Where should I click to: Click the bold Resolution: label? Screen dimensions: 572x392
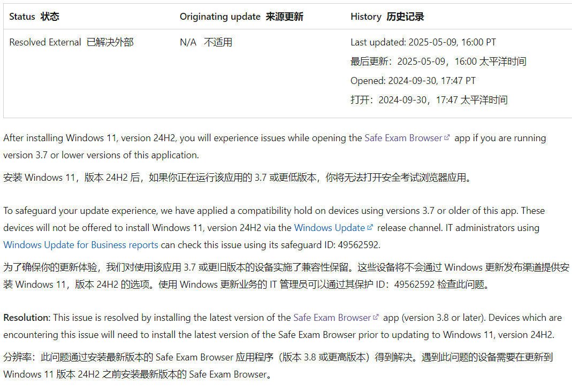pos(27,318)
